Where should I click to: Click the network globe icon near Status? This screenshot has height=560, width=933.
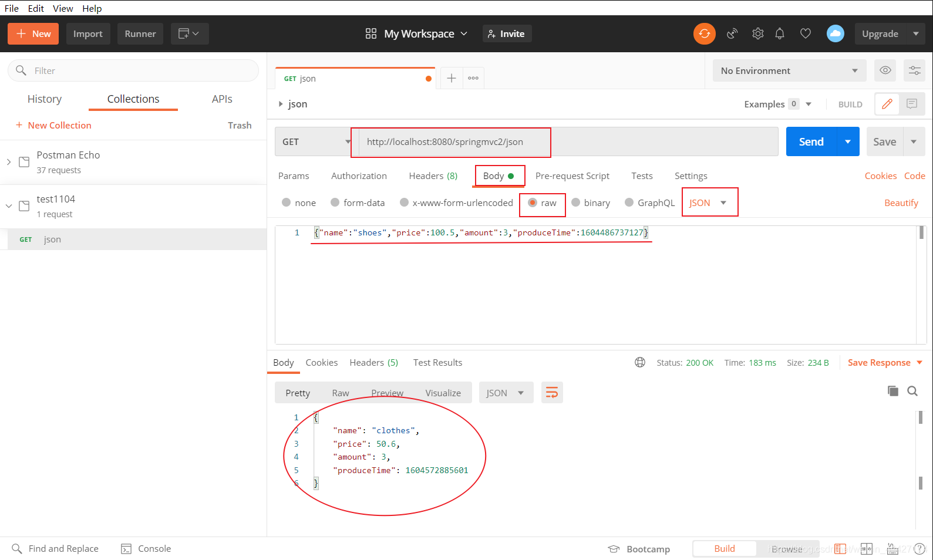point(640,362)
